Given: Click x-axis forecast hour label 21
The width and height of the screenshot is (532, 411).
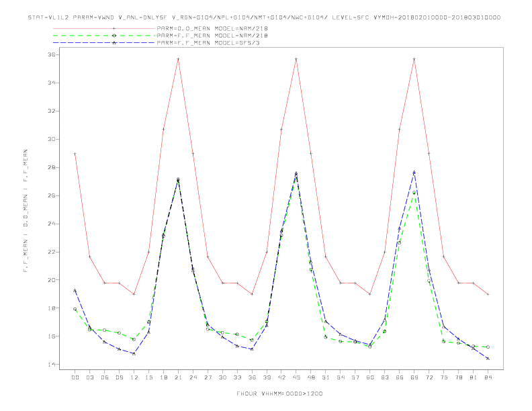Looking at the screenshot, I should click(178, 377).
